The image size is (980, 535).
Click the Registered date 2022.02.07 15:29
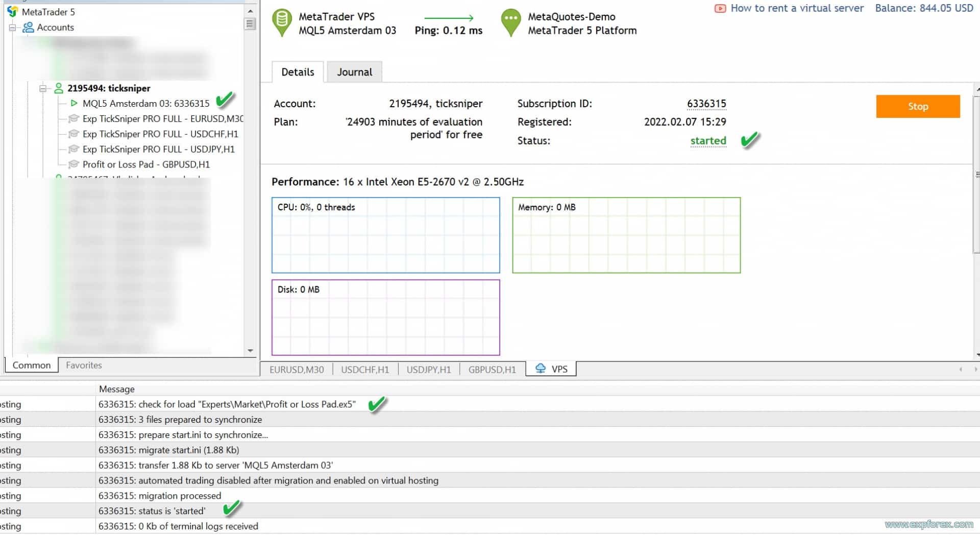[x=685, y=122]
